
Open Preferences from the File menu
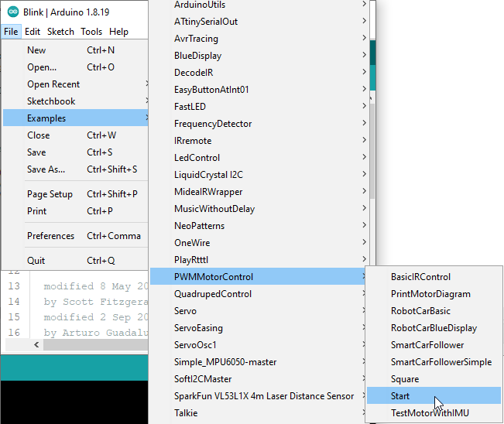76,236
